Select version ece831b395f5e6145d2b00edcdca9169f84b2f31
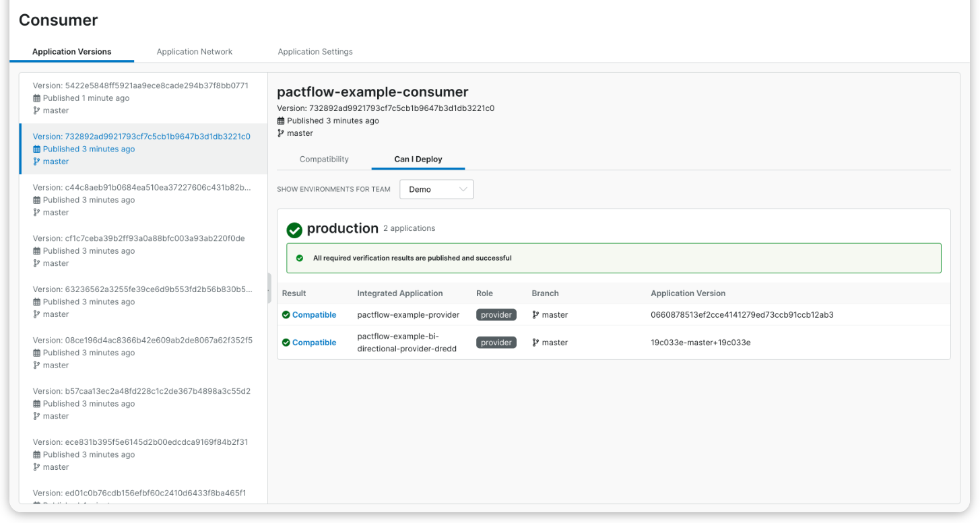 (x=143, y=454)
